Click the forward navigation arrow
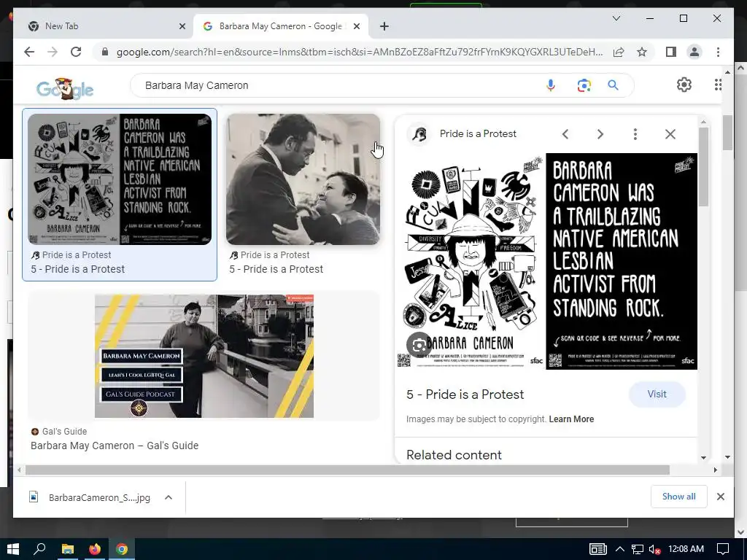 coord(53,52)
